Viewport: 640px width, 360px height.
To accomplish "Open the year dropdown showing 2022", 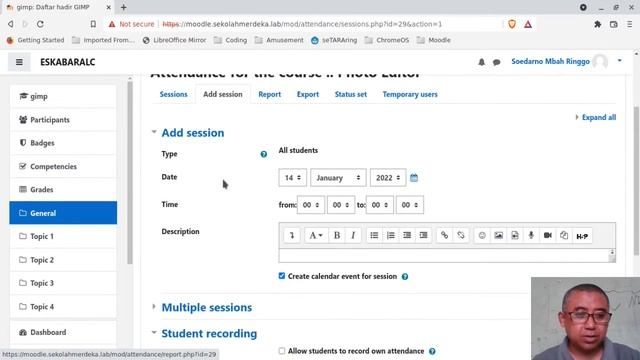I will (388, 178).
